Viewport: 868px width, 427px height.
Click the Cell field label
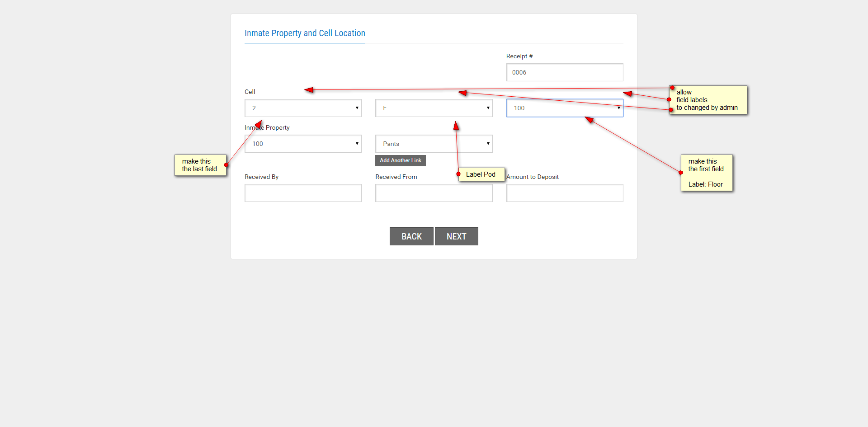point(250,92)
